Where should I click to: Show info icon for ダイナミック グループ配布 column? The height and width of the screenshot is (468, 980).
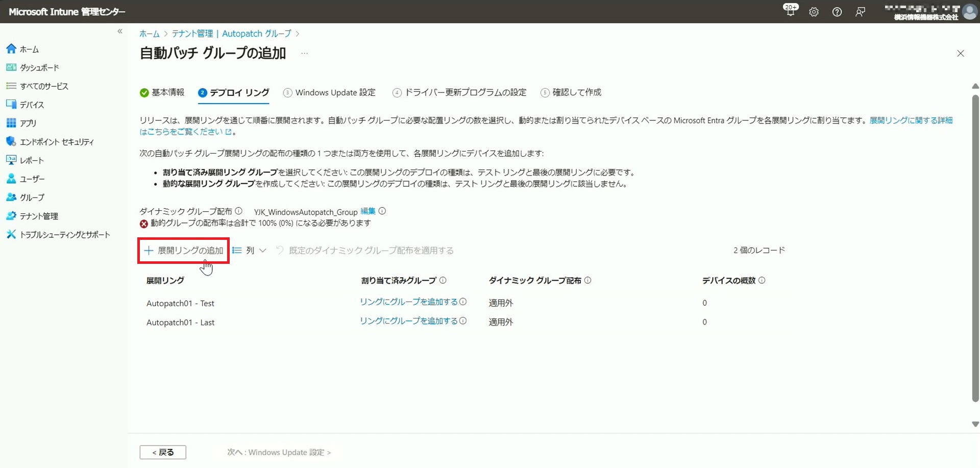point(587,280)
